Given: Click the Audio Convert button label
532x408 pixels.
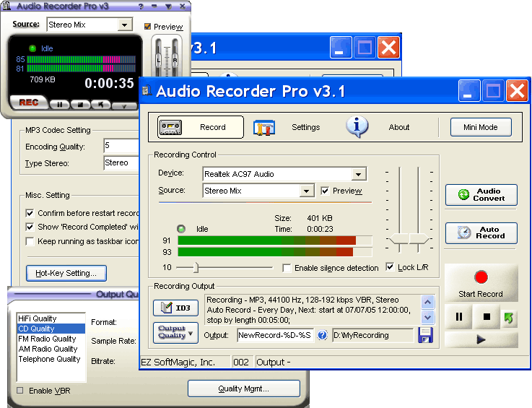Looking at the screenshot, I should pyautogui.click(x=489, y=194).
